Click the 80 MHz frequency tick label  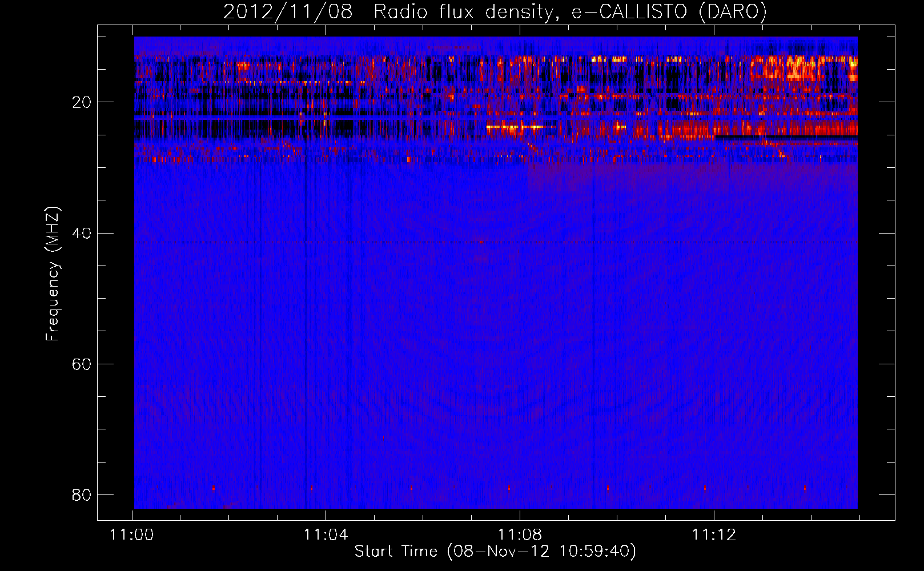pos(82,494)
